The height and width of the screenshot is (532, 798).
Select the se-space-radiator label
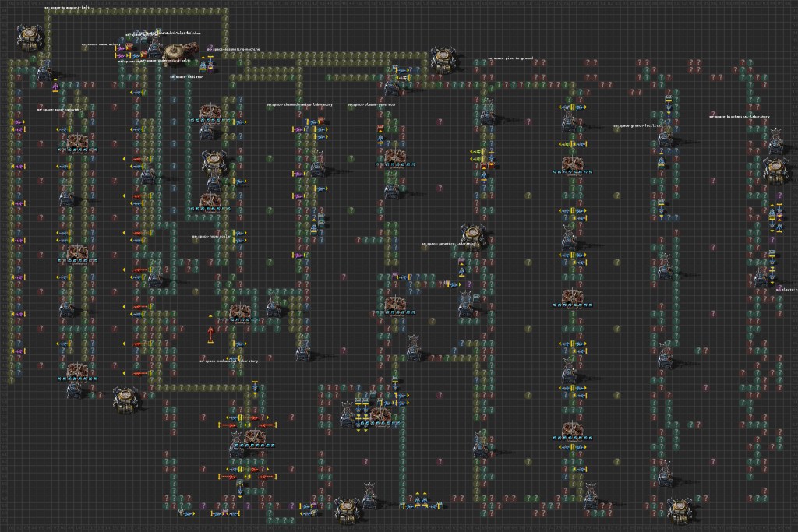[x=186, y=77]
